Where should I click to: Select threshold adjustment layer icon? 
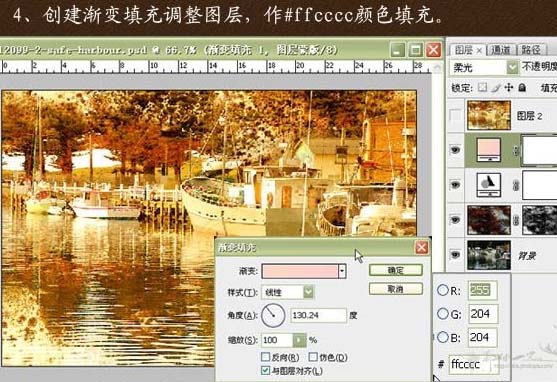489,185
